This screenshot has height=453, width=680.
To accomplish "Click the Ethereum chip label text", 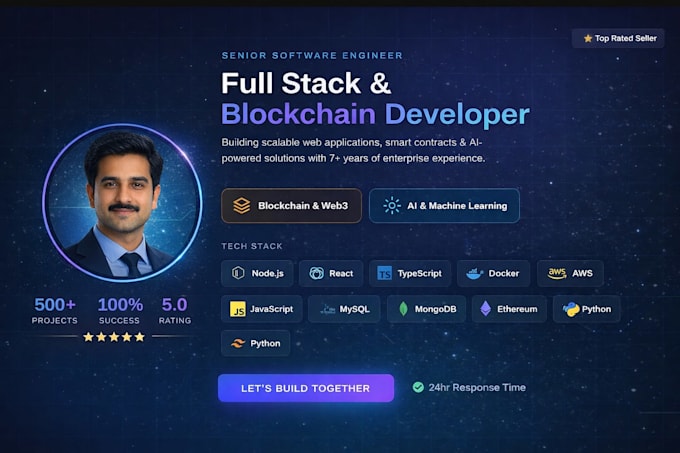I will tap(517, 309).
